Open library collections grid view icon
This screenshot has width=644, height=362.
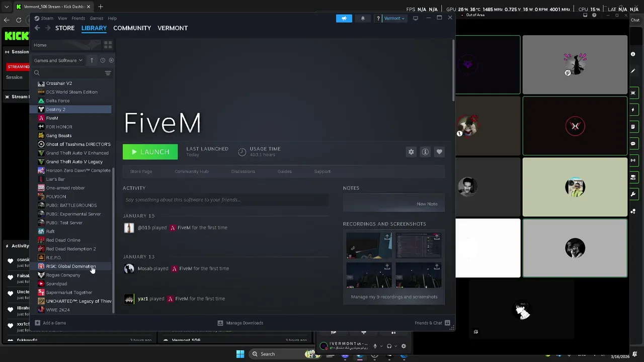tap(108, 45)
